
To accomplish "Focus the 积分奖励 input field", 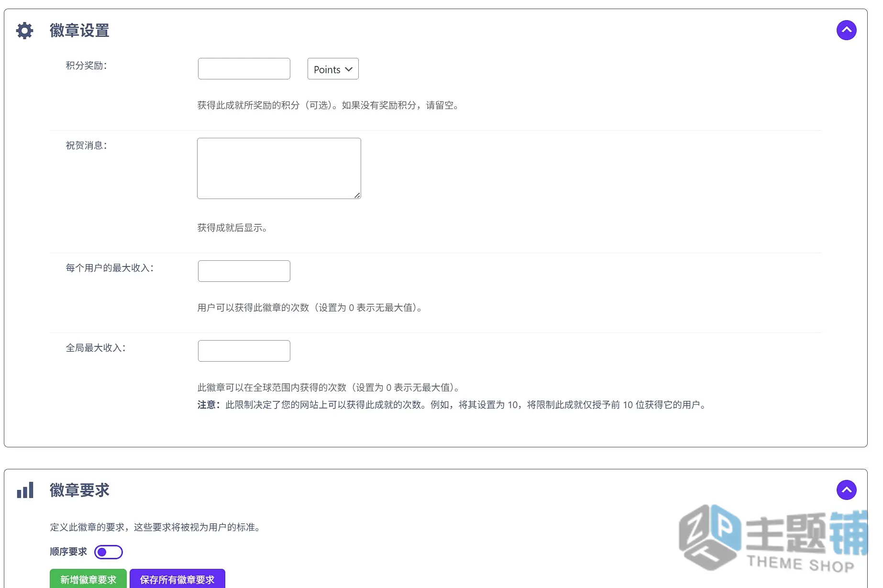I will tap(244, 69).
